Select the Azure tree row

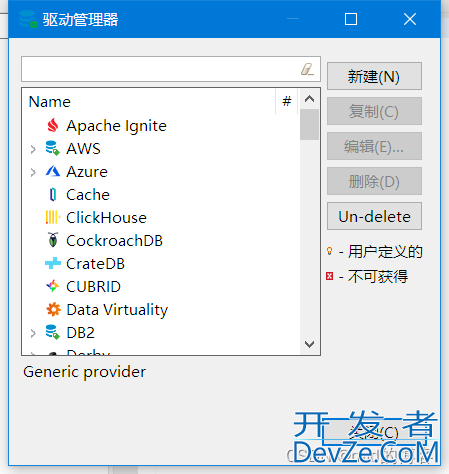(161, 171)
